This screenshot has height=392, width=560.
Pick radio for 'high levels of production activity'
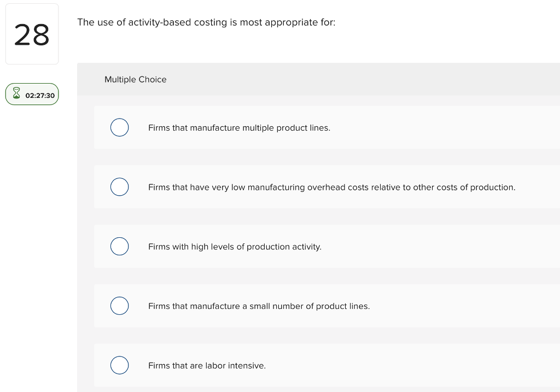pos(119,247)
